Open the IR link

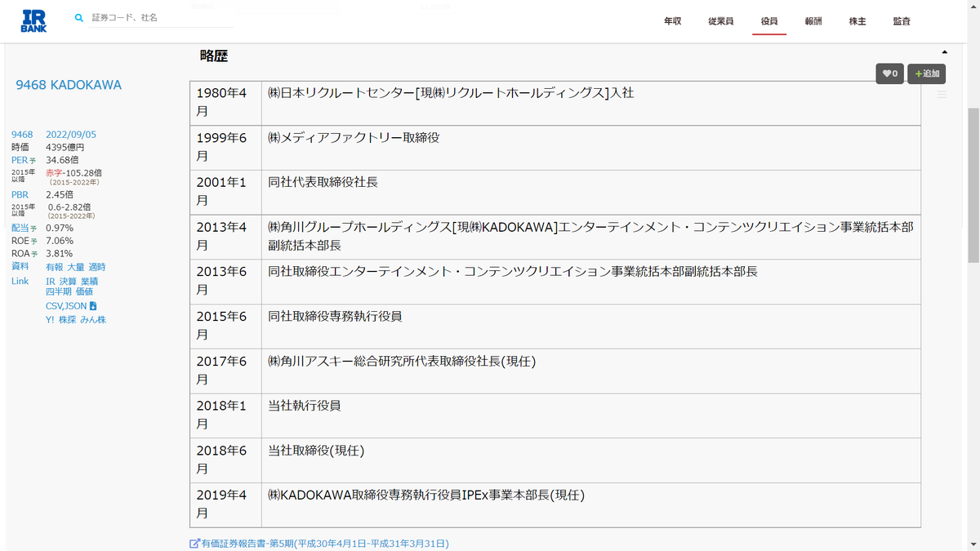point(51,281)
